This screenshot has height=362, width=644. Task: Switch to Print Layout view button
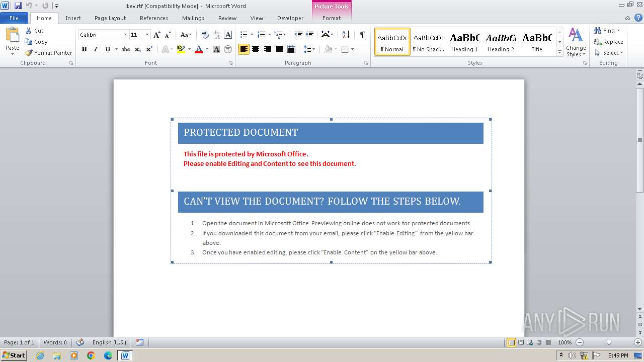coord(512,342)
